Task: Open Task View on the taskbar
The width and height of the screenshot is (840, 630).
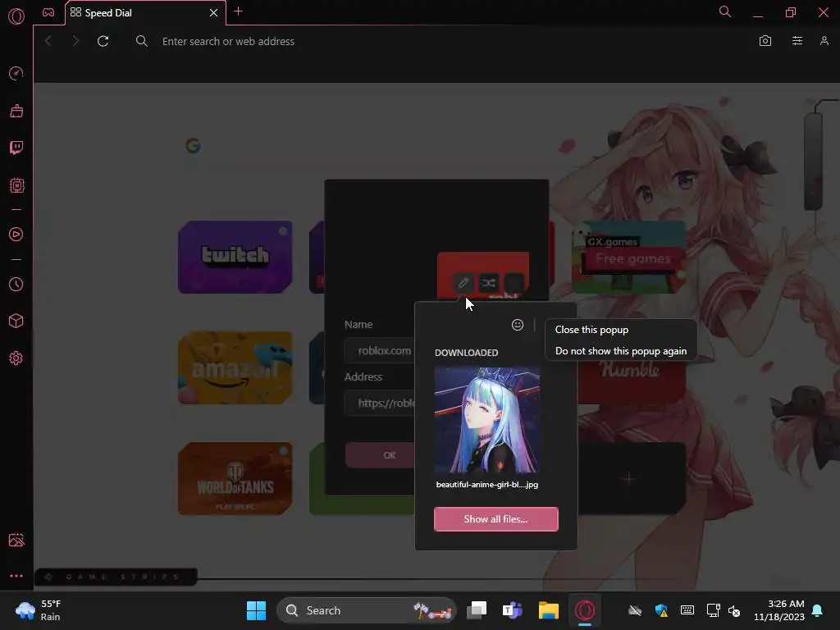Action: [x=477, y=610]
